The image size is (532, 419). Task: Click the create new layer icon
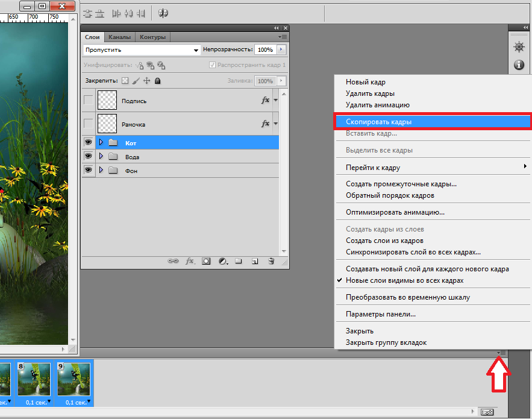pos(255,261)
